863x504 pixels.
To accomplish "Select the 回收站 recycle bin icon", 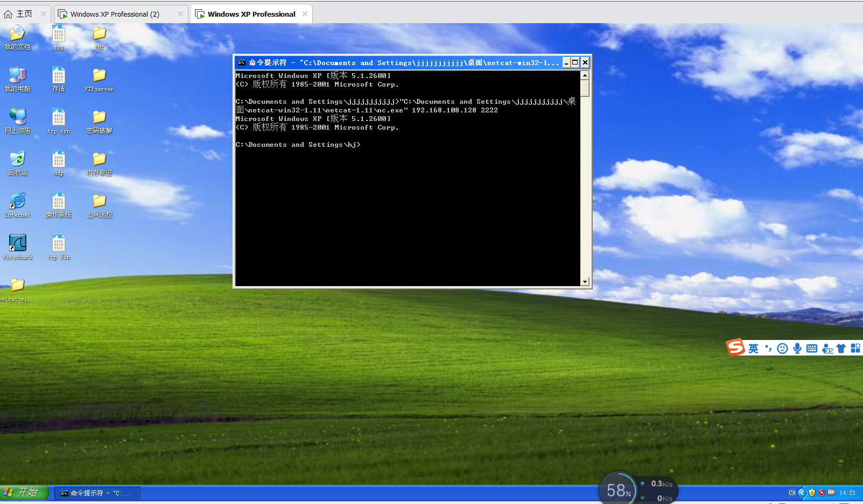I will point(17,163).
